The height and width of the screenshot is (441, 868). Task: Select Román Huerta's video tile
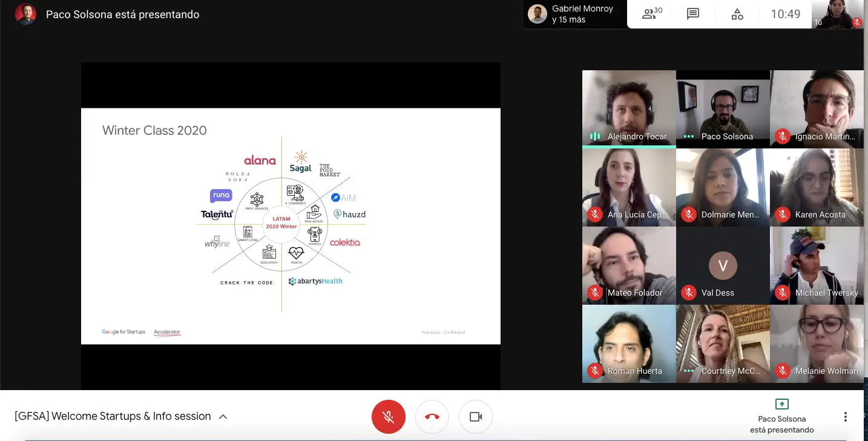coord(629,343)
